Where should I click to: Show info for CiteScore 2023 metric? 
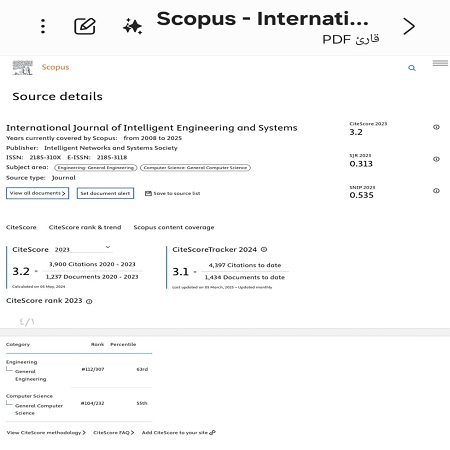coord(436,127)
